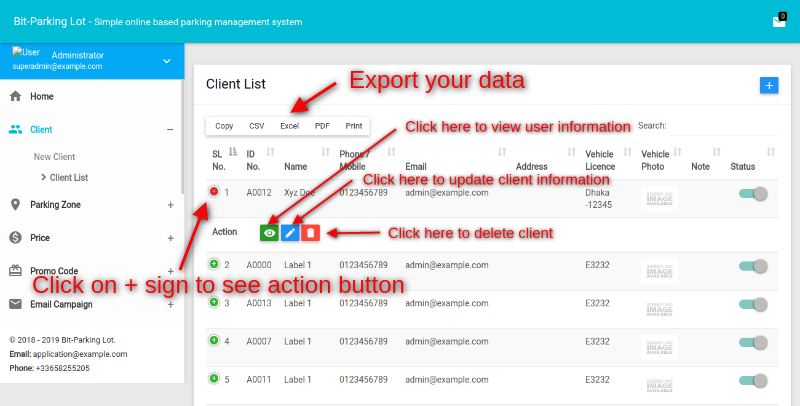Click the Parking Zone pin icon
The image size is (800, 406).
pos(15,204)
